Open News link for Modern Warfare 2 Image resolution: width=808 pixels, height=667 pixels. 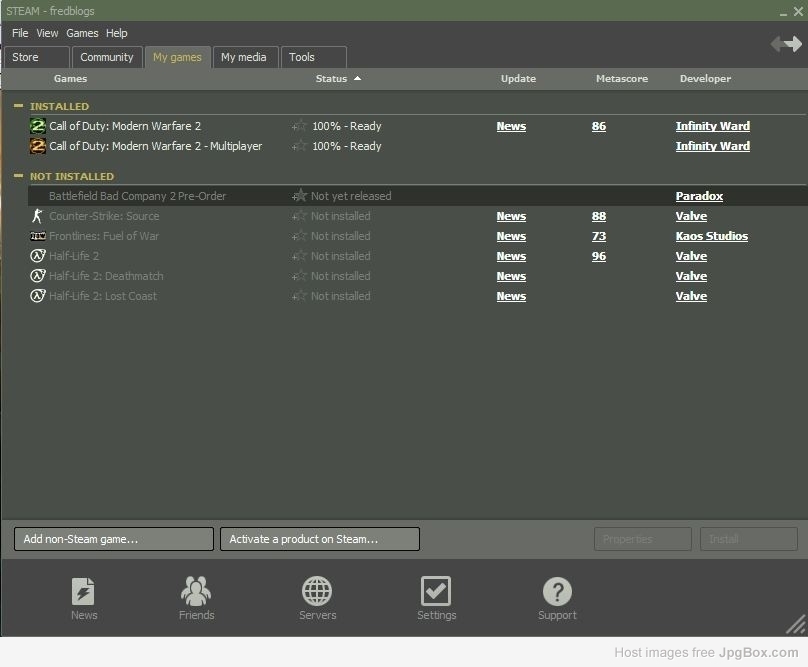tap(511, 126)
